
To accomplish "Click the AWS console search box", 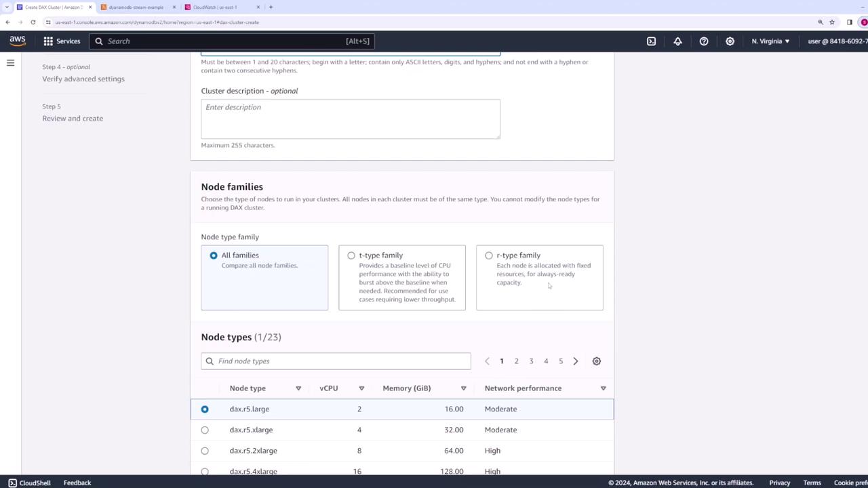I will click(x=231, y=41).
